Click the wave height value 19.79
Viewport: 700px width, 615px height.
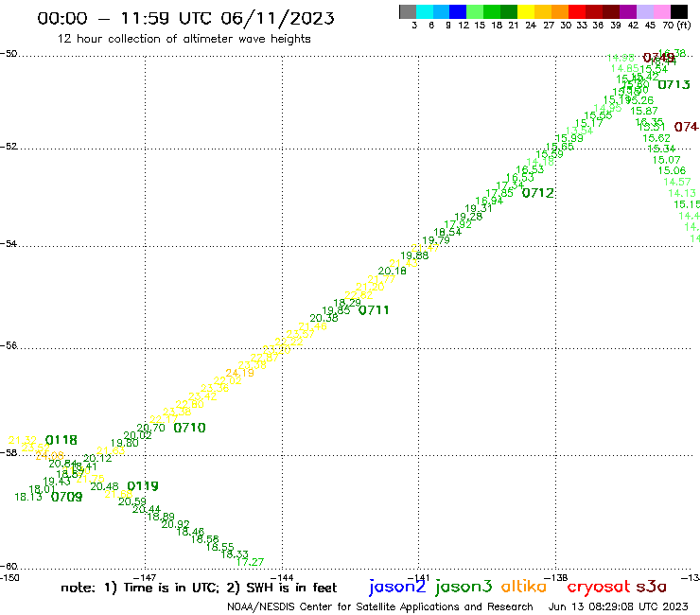pos(436,240)
